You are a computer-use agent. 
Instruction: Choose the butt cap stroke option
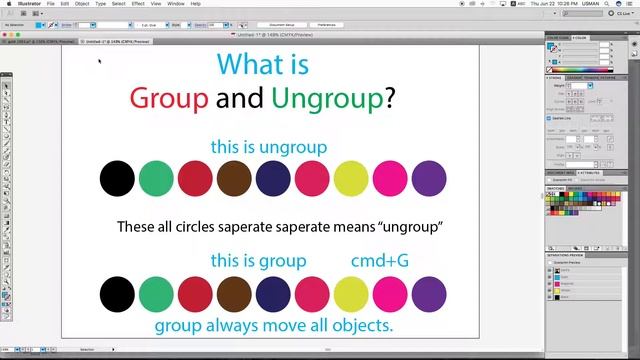tap(569, 93)
